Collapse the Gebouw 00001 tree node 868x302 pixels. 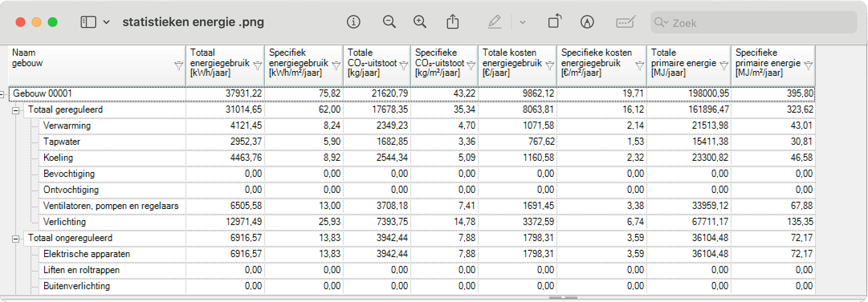[x=2, y=94]
